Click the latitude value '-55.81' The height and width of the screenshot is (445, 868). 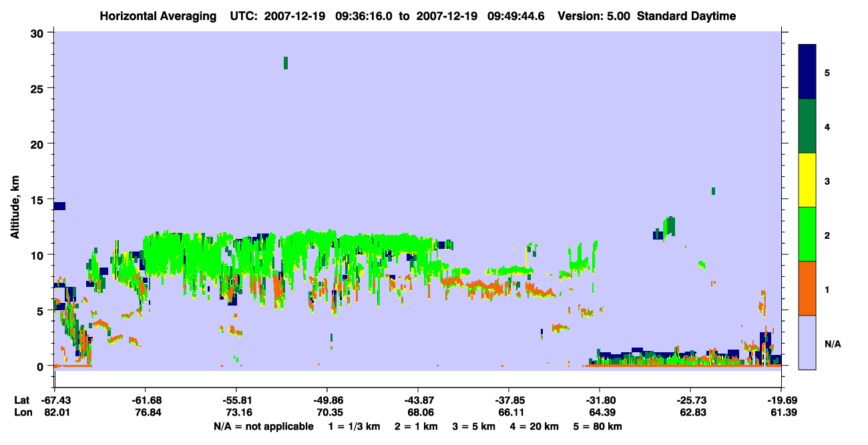[236, 400]
